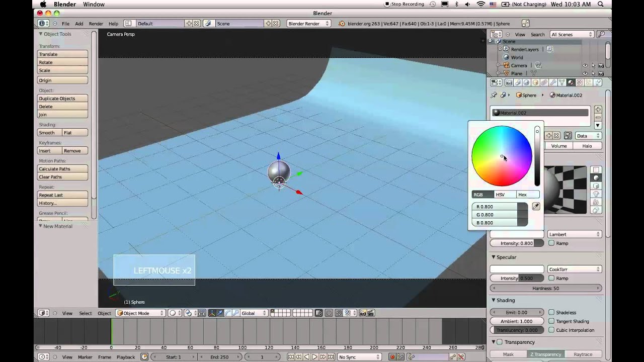Click the render animation clapper icon
Screen dimensions: 644x362
pyautogui.click(x=371, y=313)
